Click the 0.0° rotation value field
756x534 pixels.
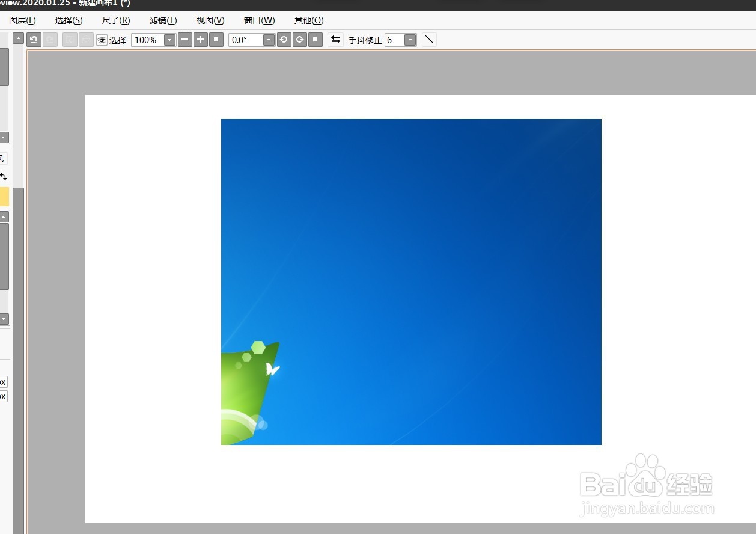[x=246, y=40]
